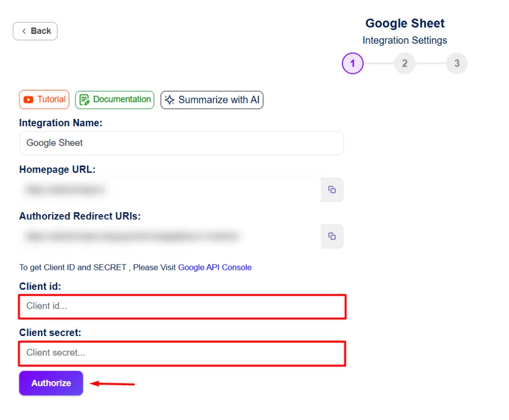Select step 3 in the progress indicator
Image resolution: width=509 pixels, height=420 pixels.
pos(457,63)
